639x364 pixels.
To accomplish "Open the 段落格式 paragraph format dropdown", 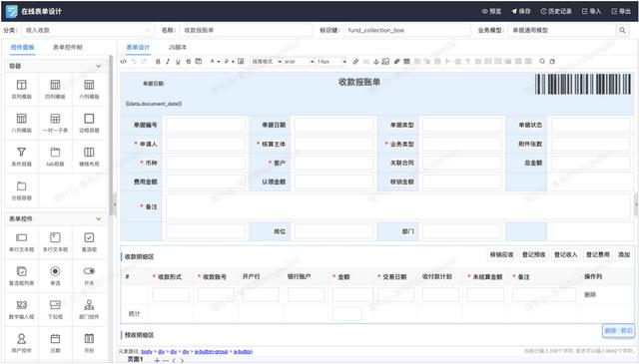I will tap(267, 62).
